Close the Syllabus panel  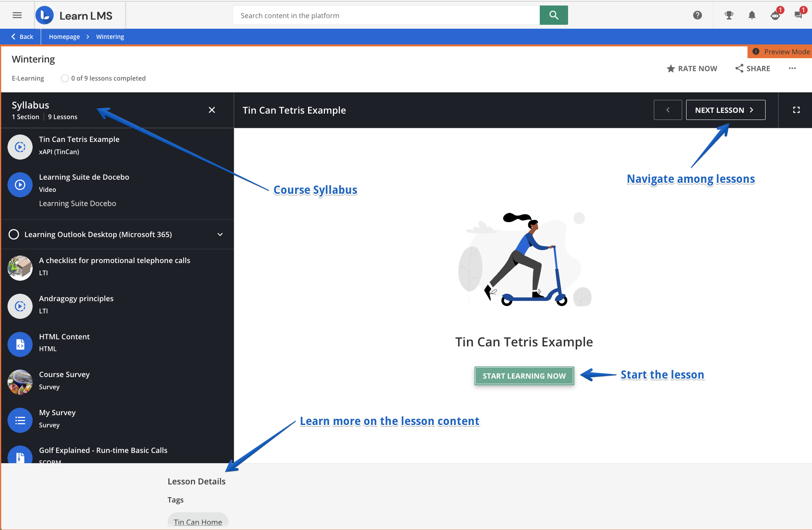tap(212, 110)
